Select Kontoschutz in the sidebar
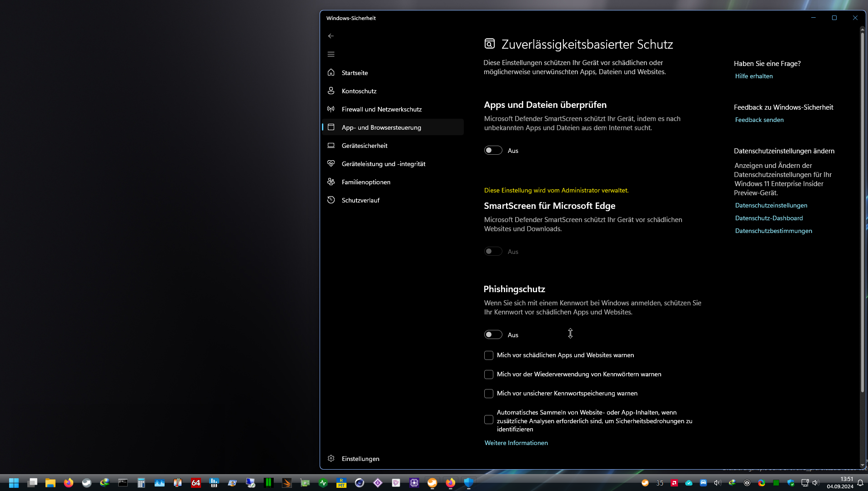This screenshot has width=868, height=491. click(x=393, y=91)
